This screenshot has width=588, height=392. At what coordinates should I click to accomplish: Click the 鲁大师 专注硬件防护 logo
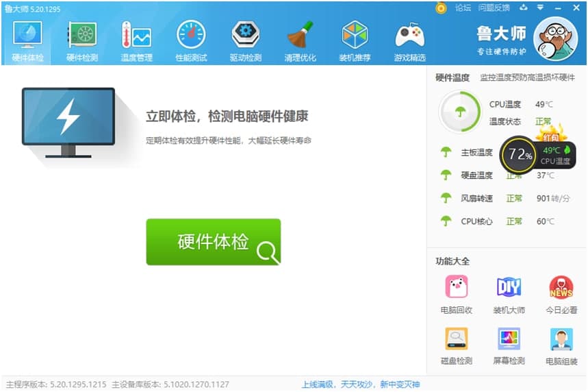click(x=501, y=40)
